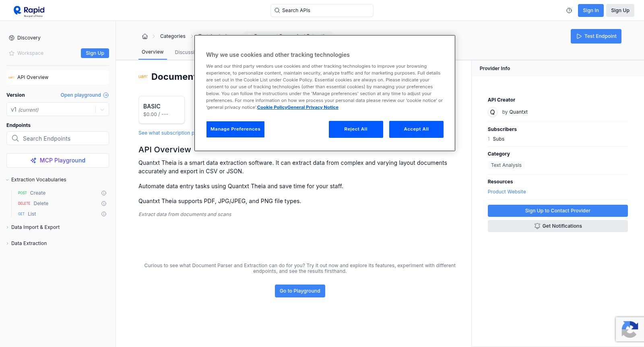
Task: Click Accept All cookies button
Action: point(416,129)
